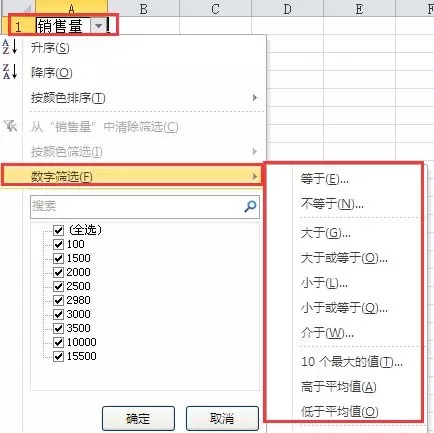This screenshot has width=434, height=433.
Task: Click into the 搜索 search field
Action: (x=137, y=206)
